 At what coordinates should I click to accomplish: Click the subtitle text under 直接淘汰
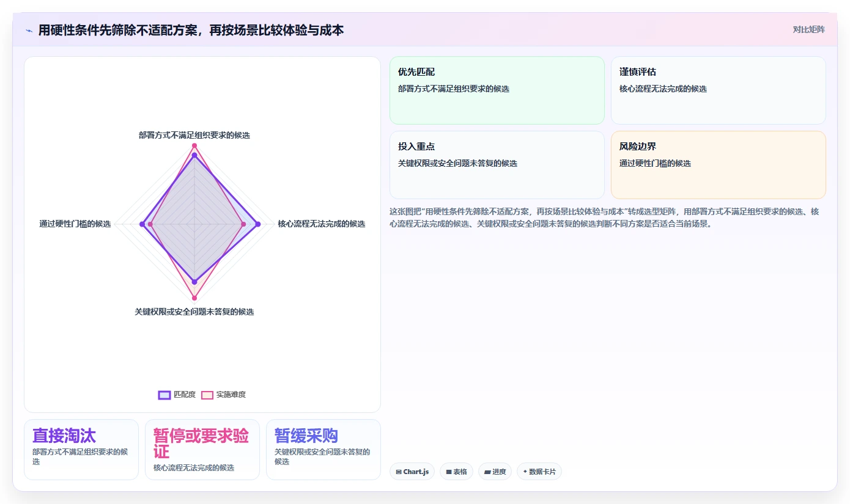click(x=80, y=456)
